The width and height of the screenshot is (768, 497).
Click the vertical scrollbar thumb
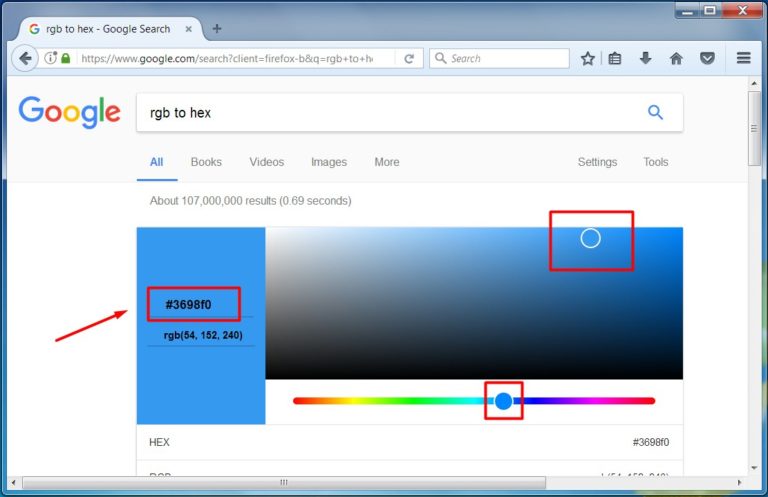(754, 129)
